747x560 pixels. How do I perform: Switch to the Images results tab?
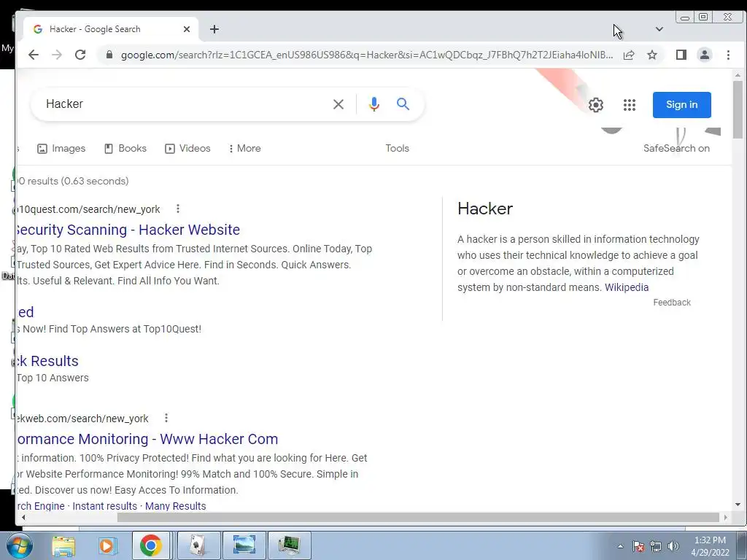click(61, 149)
